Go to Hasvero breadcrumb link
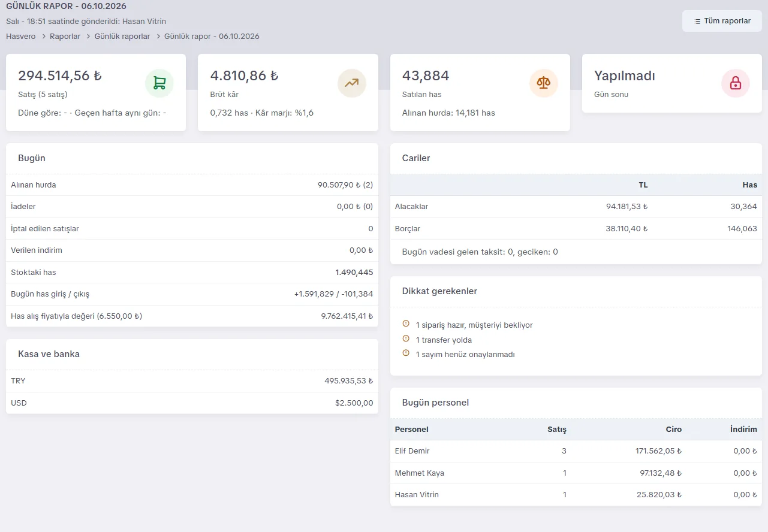 click(x=21, y=37)
